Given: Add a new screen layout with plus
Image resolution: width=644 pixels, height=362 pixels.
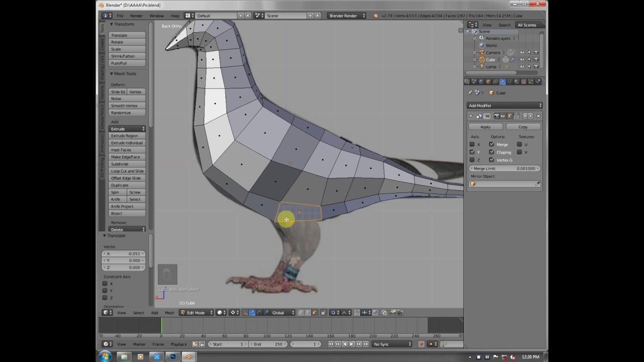Looking at the screenshot, I should (240, 16).
